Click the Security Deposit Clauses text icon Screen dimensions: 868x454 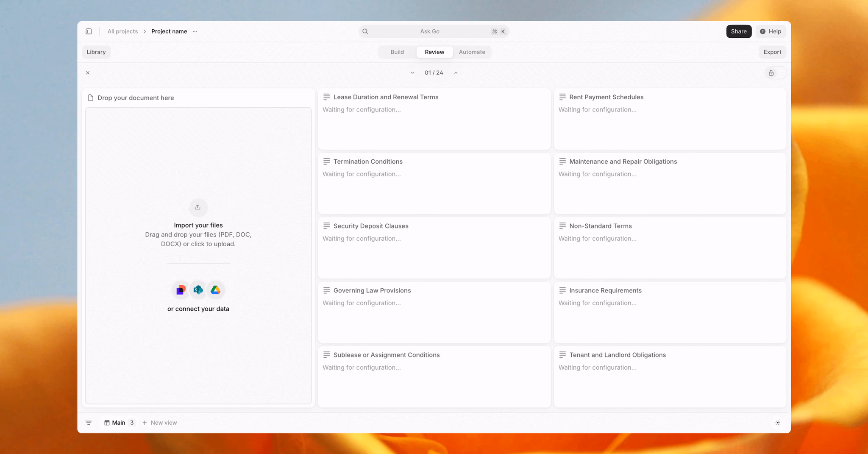(x=326, y=226)
